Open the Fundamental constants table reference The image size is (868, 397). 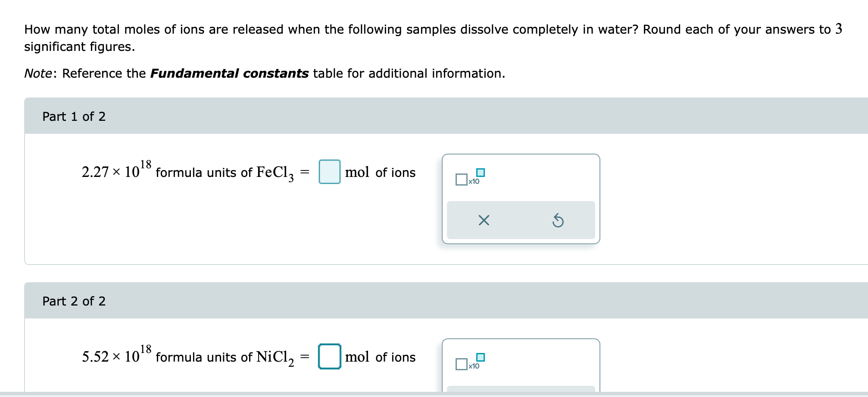(229, 73)
